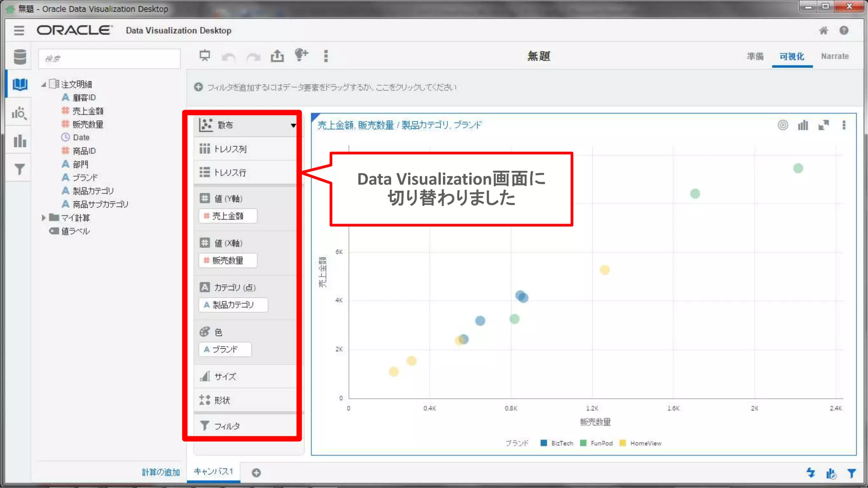Select 売上金額 in the data tree
Screen dimensions: 868x488
pos(88,111)
